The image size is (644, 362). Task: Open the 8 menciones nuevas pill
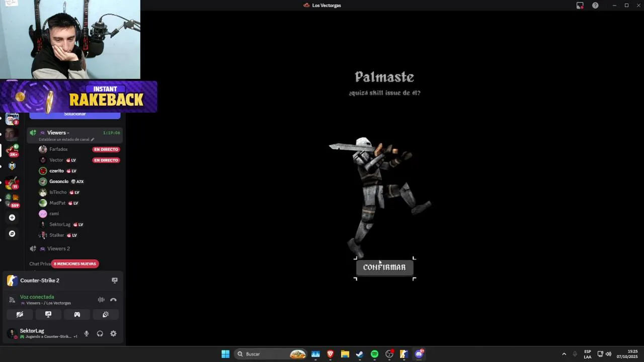(75, 264)
